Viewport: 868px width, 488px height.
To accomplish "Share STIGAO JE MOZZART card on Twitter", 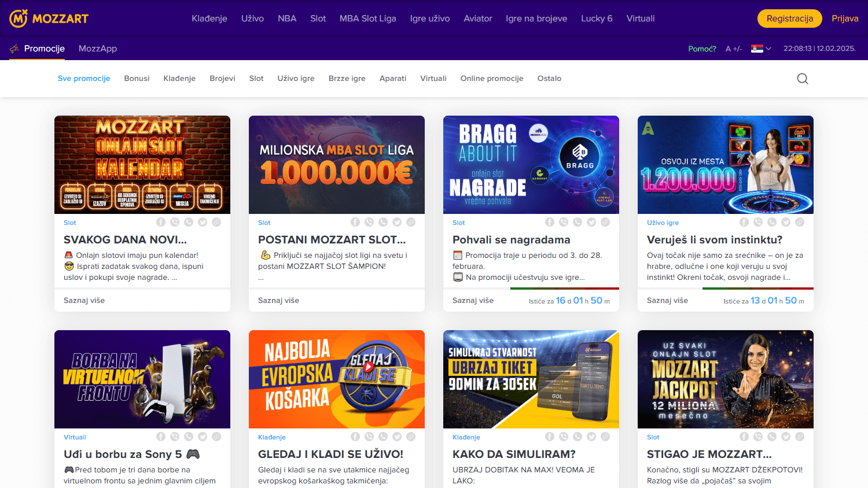I will pyautogui.click(x=786, y=437).
